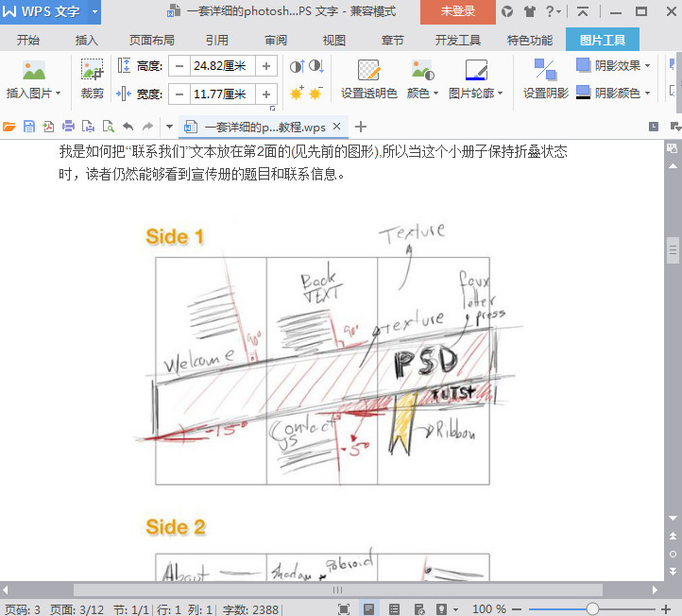Save the document using the floppy disk icon
The height and width of the screenshot is (616, 682).
point(28,127)
